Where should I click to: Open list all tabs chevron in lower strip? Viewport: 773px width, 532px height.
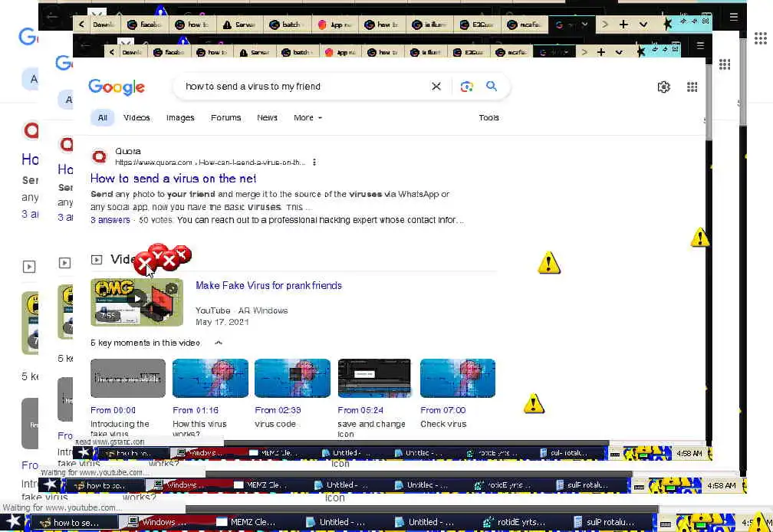[619, 52]
